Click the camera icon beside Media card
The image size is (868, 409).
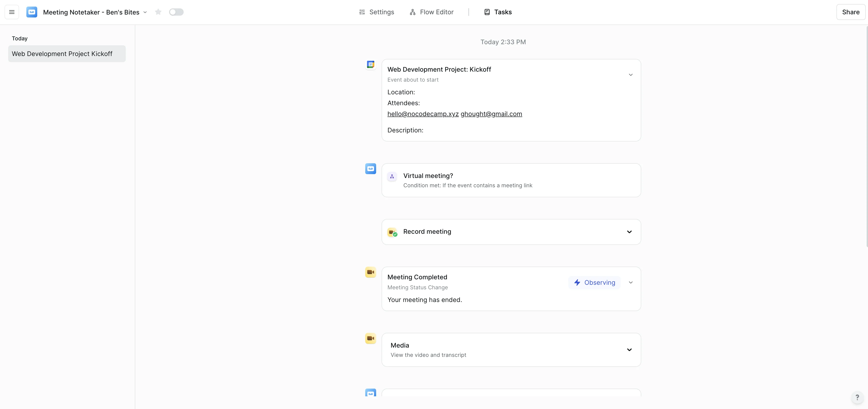pos(370,338)
